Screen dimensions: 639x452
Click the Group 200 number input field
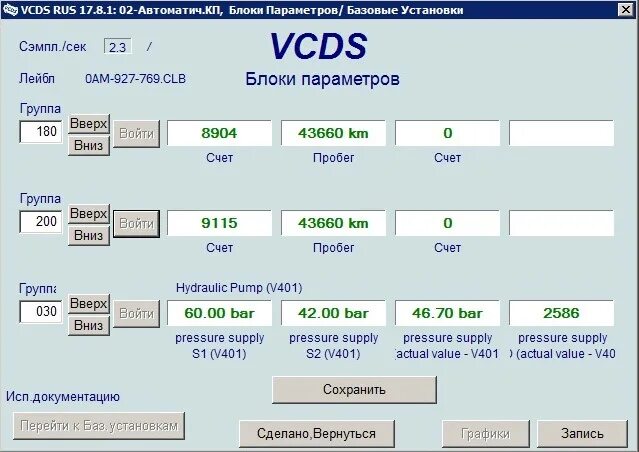[x=41, y=221]
